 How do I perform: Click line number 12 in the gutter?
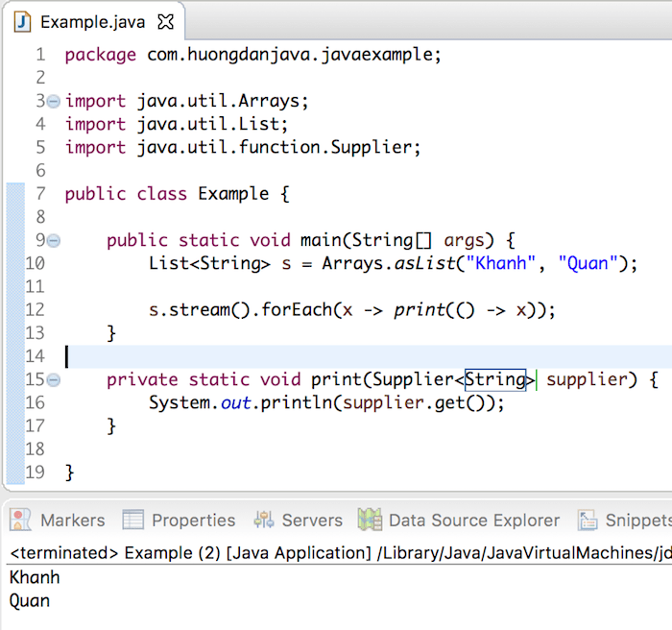click(35, 309)
